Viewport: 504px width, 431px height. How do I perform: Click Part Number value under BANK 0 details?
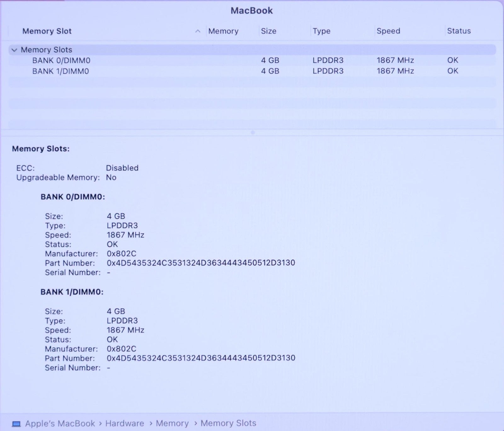pyautogui.click(x=201, y=263)
